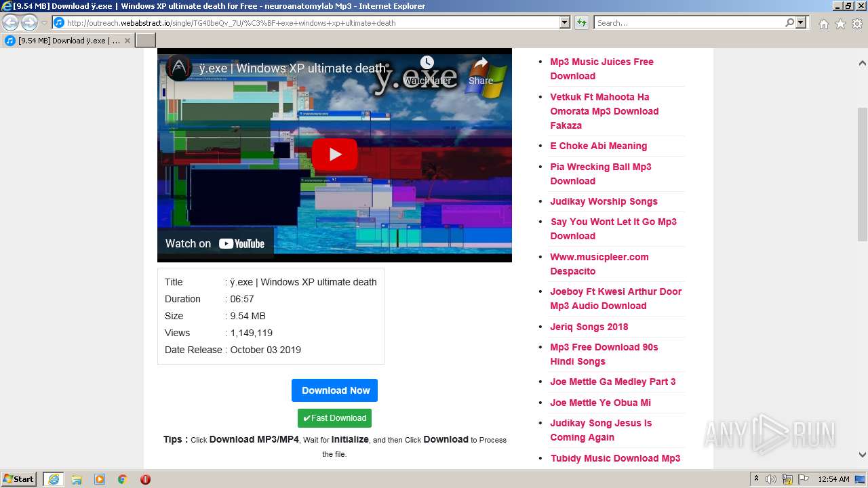Click the Fast Download button
The image size is (868, 488).
(x=334, y=418)
